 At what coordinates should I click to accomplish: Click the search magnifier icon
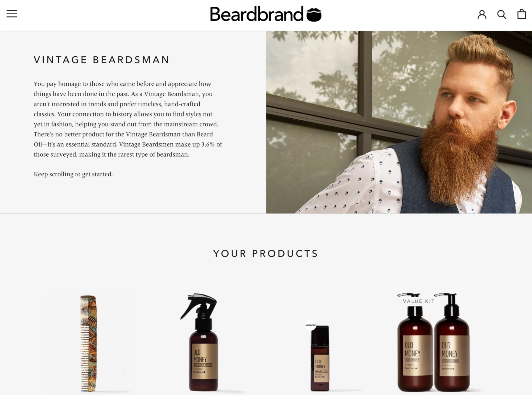pos(502,14)
